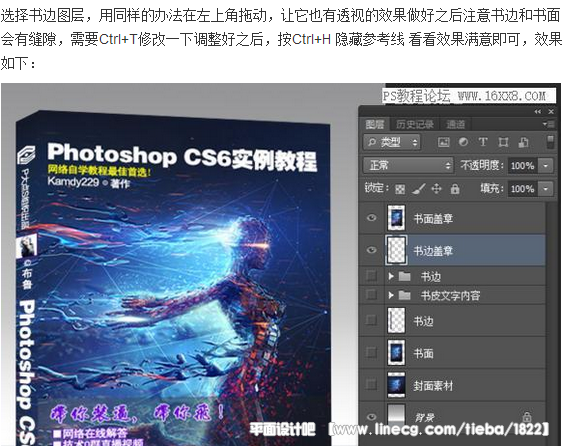Select layer named 书边盖章
The width and height of the screenshot is (583, 446).
tap(433, 251)
